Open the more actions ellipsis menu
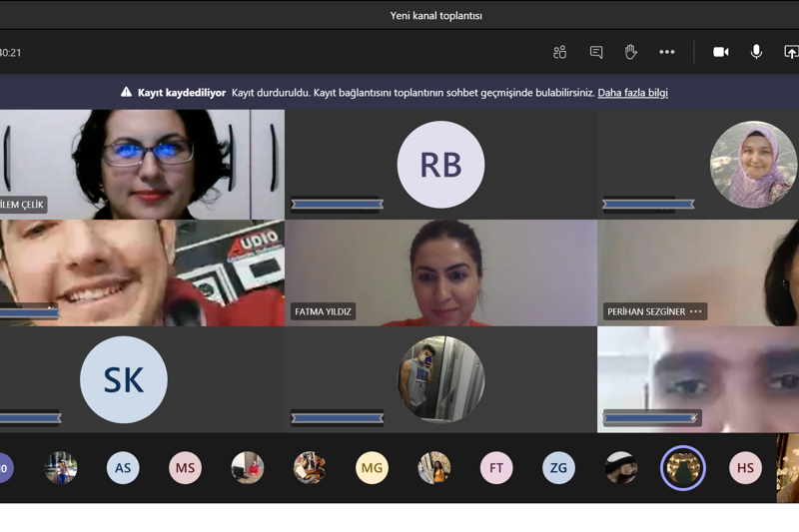Image resolution: width=799 pixels, height=532 pixels. (667, 52)
